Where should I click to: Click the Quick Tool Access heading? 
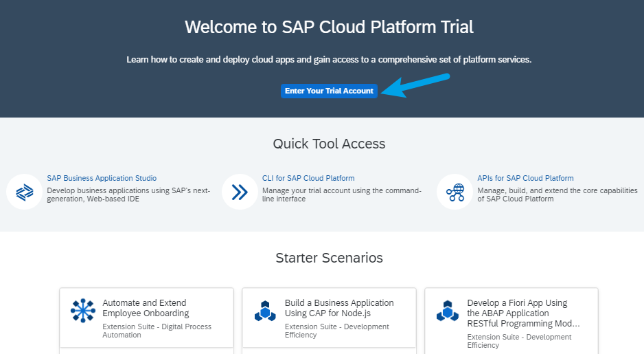329,144
